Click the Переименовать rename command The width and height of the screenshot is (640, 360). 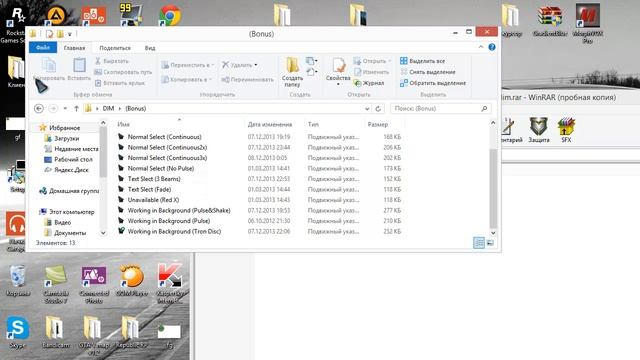click(247, 79)
